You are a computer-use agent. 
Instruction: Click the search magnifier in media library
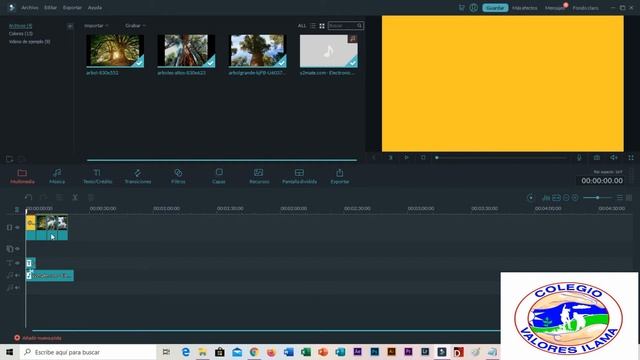(x=360, y=26)
